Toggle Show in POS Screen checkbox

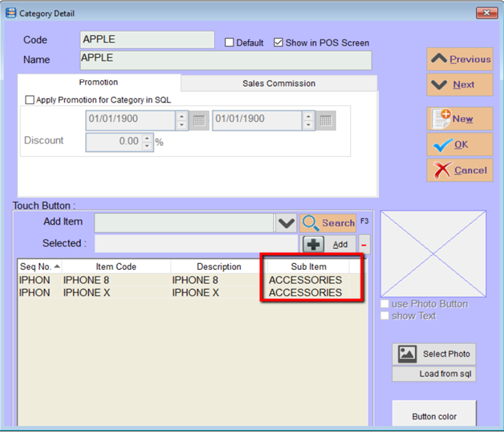[279, 43]
